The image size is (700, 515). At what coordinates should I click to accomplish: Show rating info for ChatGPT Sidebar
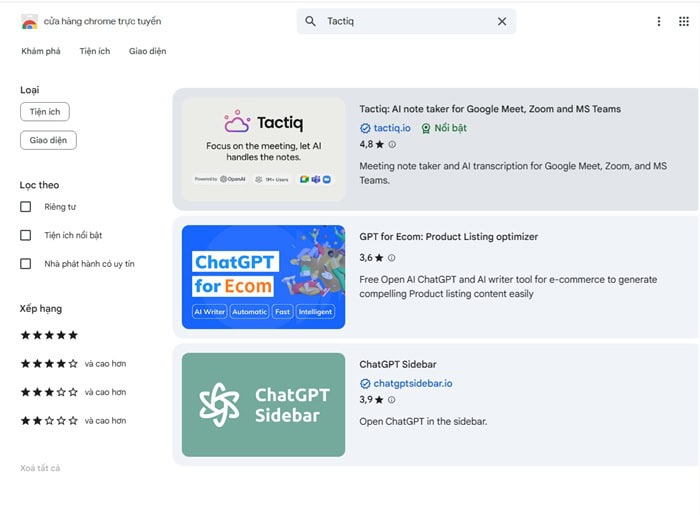(x=392, y=399)
